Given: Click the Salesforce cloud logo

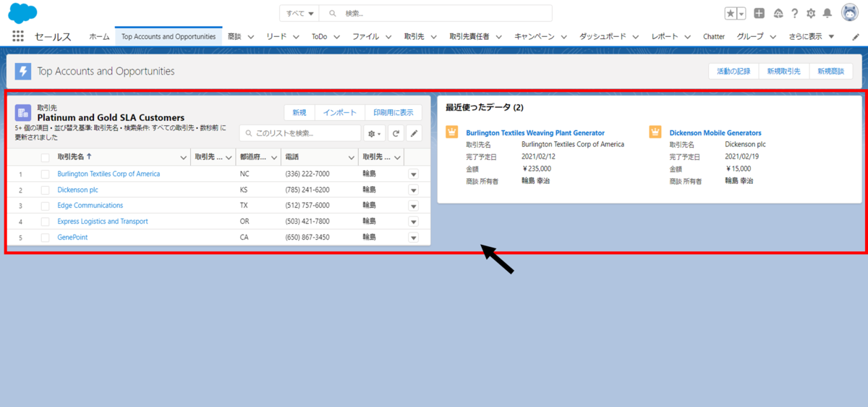Looking at the screenshot, I should pos(22,12).
